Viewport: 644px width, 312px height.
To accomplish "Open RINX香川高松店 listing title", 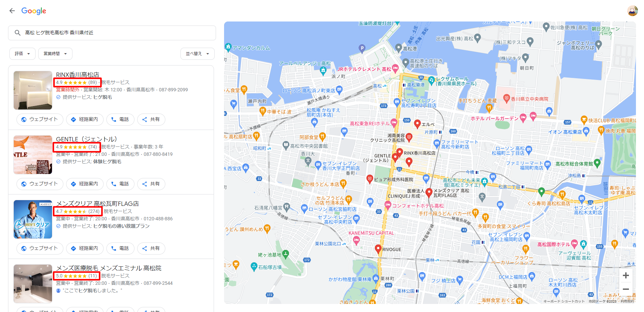I will tap(77, 75).
